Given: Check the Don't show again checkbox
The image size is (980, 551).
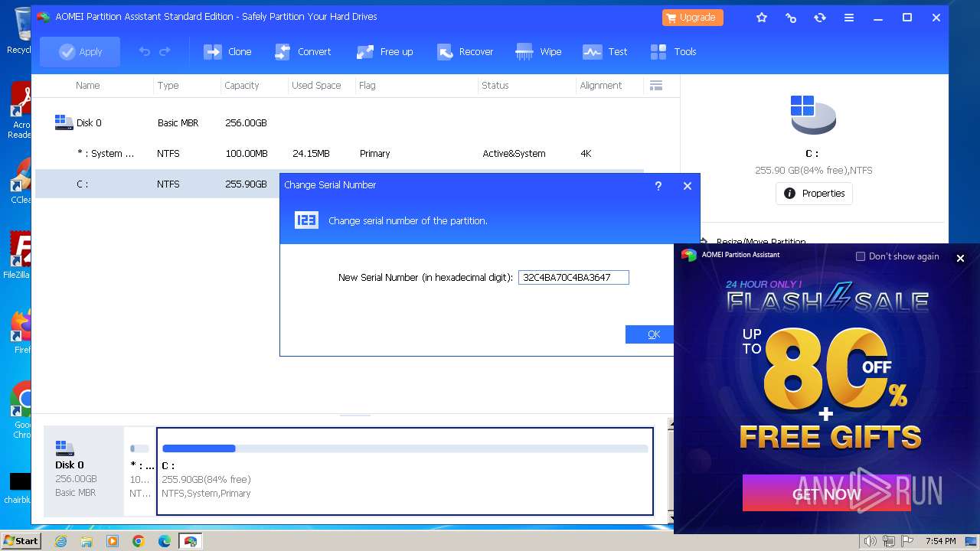Looking at the screenshot, I should pos(861,256).
